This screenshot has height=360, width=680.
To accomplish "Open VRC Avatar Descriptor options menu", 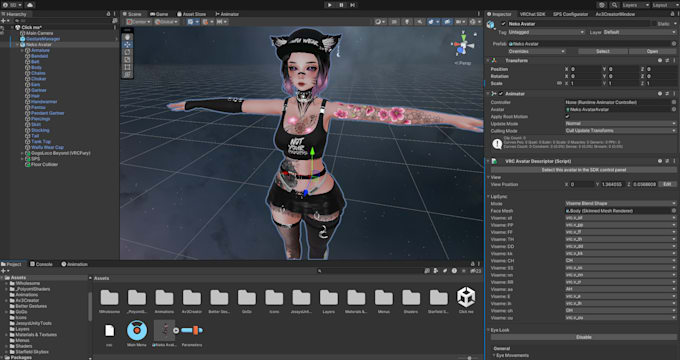I will tap(674, 161).
